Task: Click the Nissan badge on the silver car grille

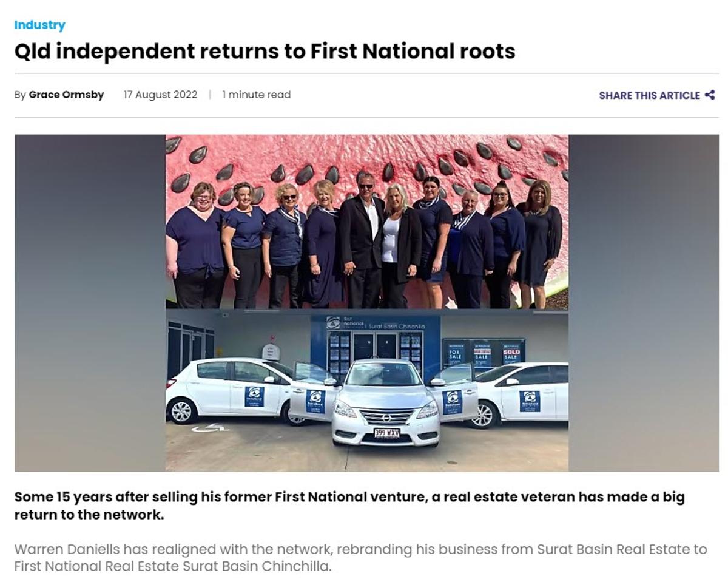Action: pos(386,418)
